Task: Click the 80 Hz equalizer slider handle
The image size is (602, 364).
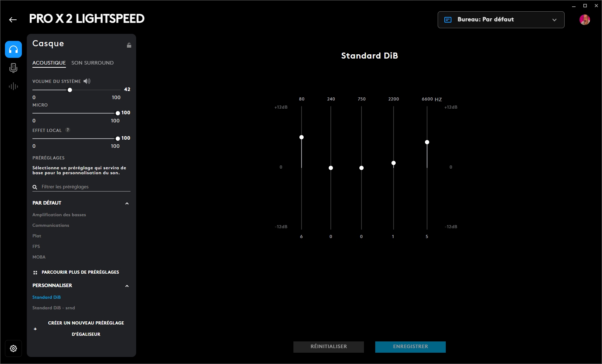Action: pos(302,137)
